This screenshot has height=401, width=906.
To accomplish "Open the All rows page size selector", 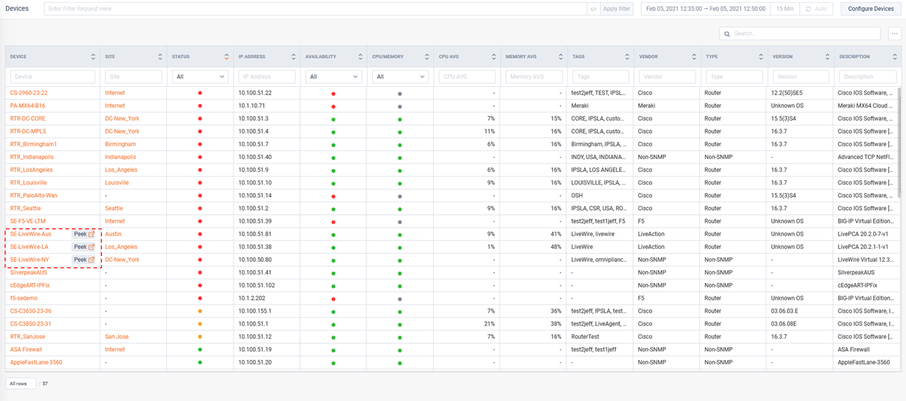I will (21, 383).
